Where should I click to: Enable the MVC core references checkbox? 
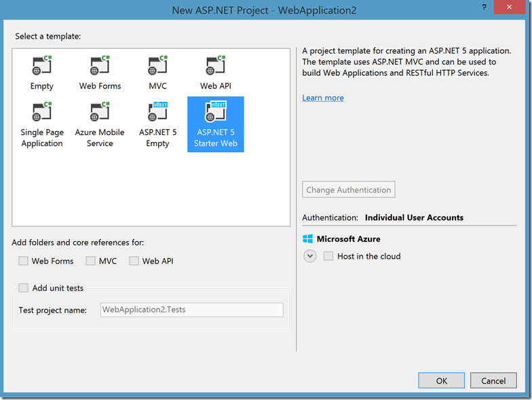click(x=91, y=261)
